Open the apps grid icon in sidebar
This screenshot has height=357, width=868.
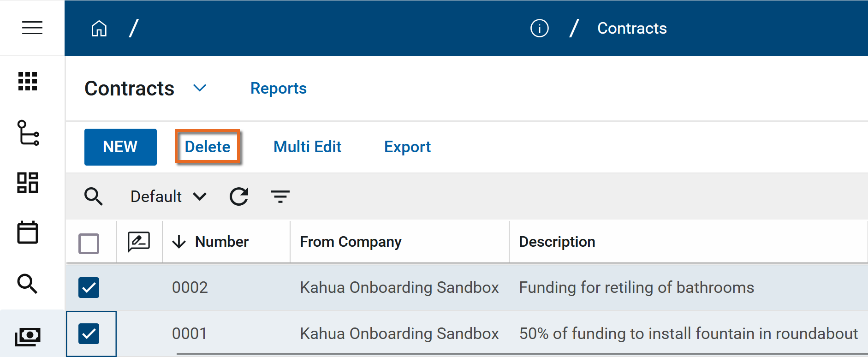click(28, 81)
